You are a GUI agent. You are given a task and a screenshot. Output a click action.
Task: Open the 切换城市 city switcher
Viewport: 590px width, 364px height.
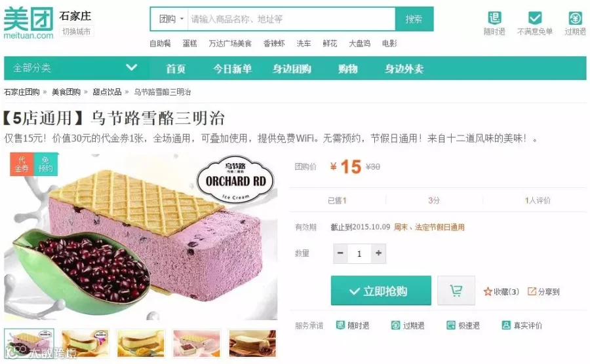coord(77,31)
